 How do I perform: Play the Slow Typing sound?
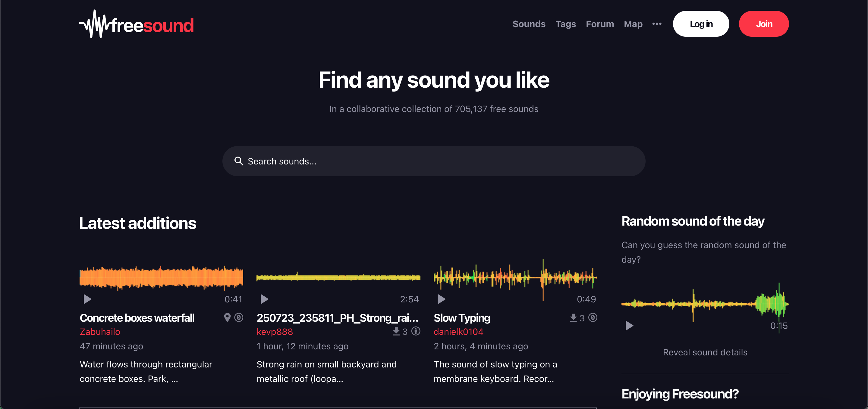click(442, 299)
